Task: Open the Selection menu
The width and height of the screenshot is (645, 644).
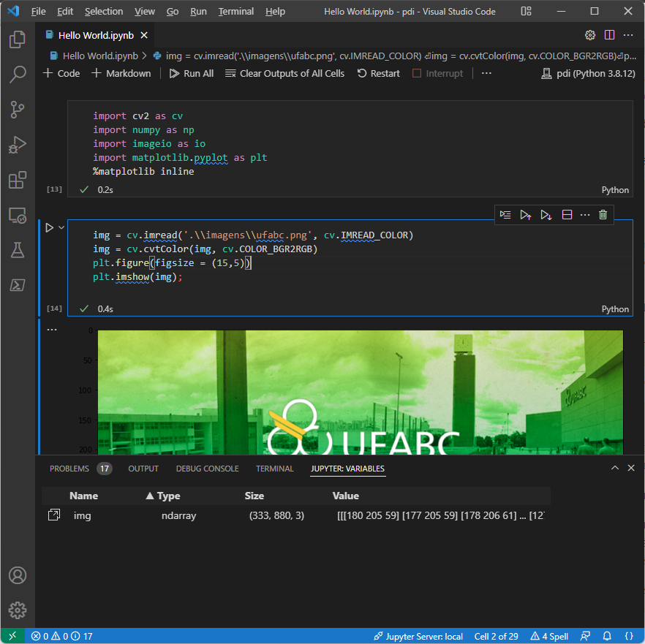Action: [x=104, y=12]
